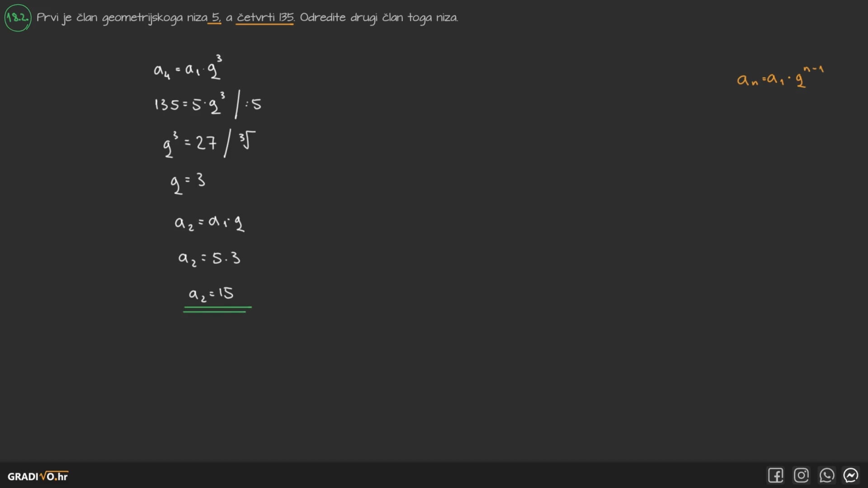The image size is (868, 488).
Task: Click the underlined number 5 in problem text
Action: (215, 18)
